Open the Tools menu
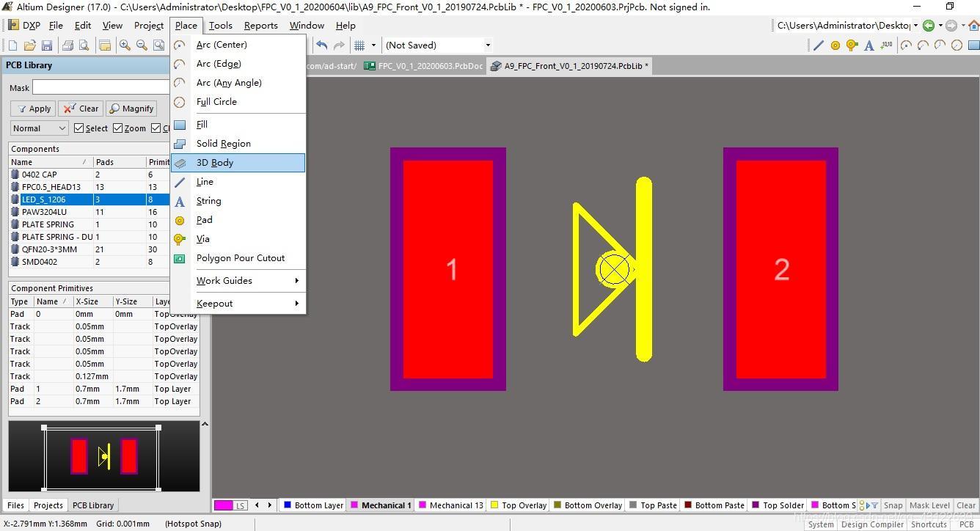The width and height of the screenshot is (980, 531). (220, 25)
